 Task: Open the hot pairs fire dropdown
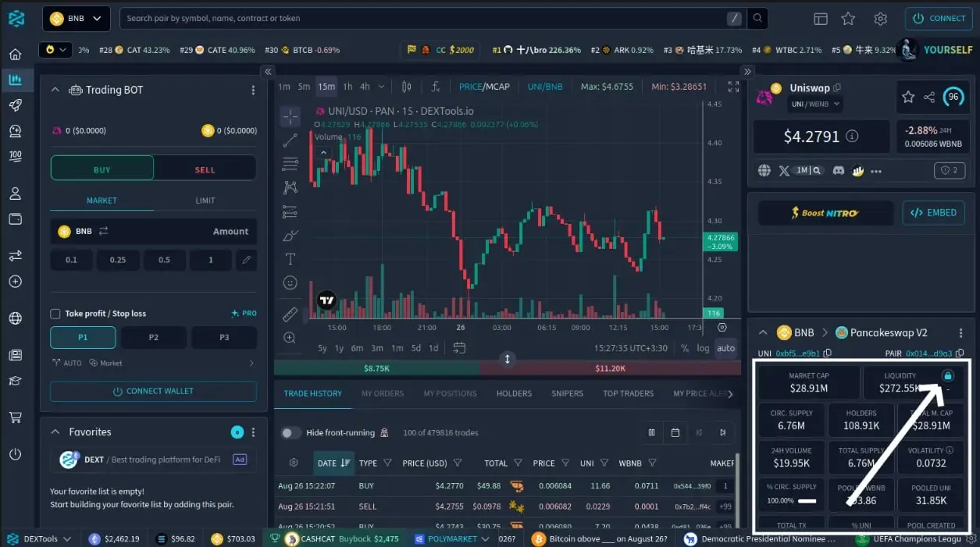pyautogui.click(x=55, y=50)
